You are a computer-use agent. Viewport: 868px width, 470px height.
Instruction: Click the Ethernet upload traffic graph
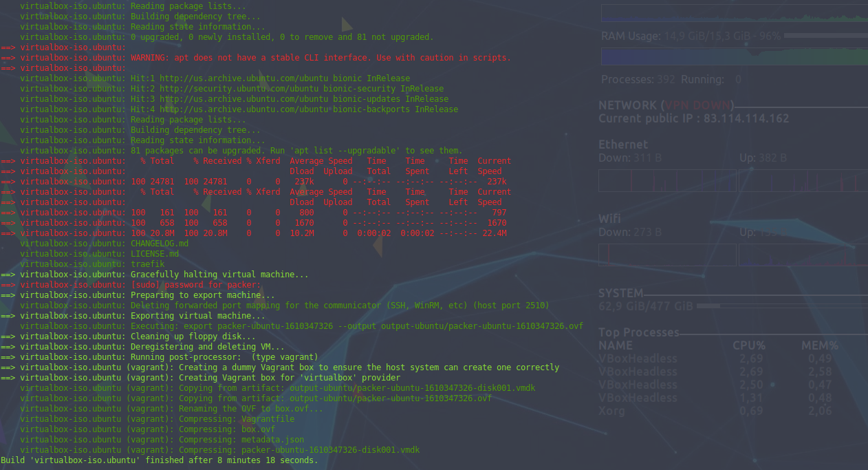[803, 180]
